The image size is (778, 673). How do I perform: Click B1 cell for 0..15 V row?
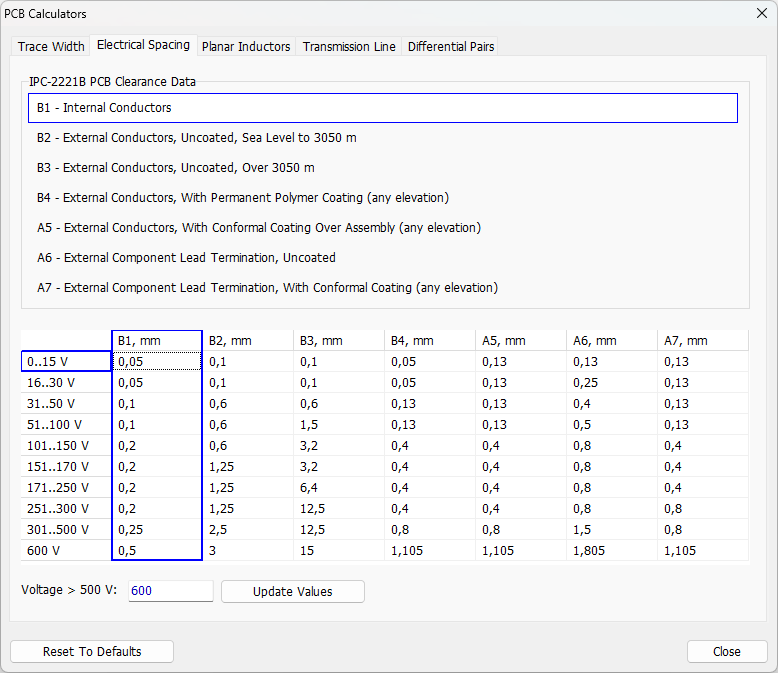click(157, 361)
